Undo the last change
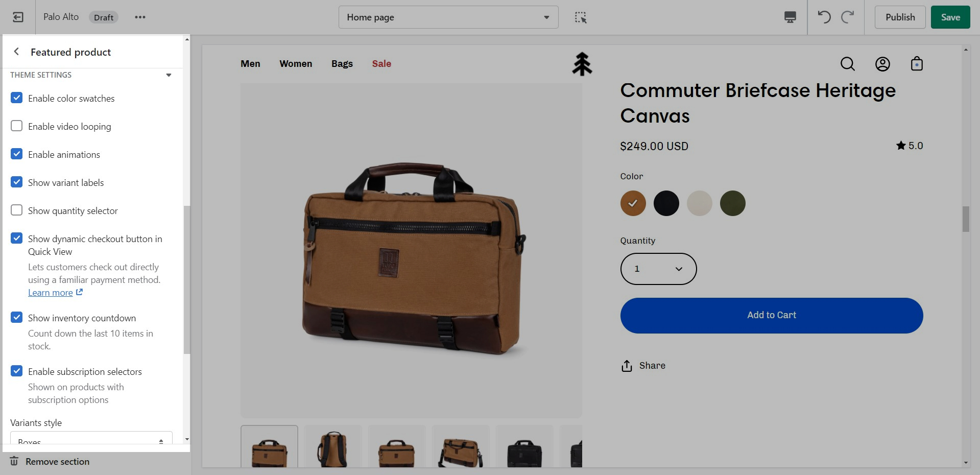 (x=824, y=17)
